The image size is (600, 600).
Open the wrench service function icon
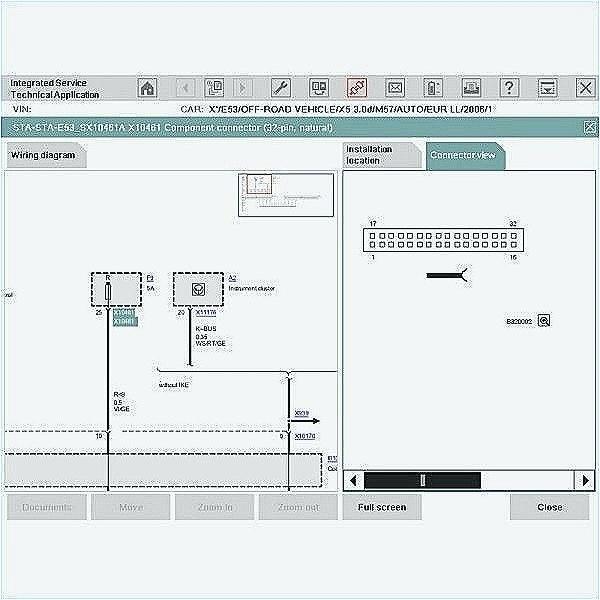pos(280,88)
